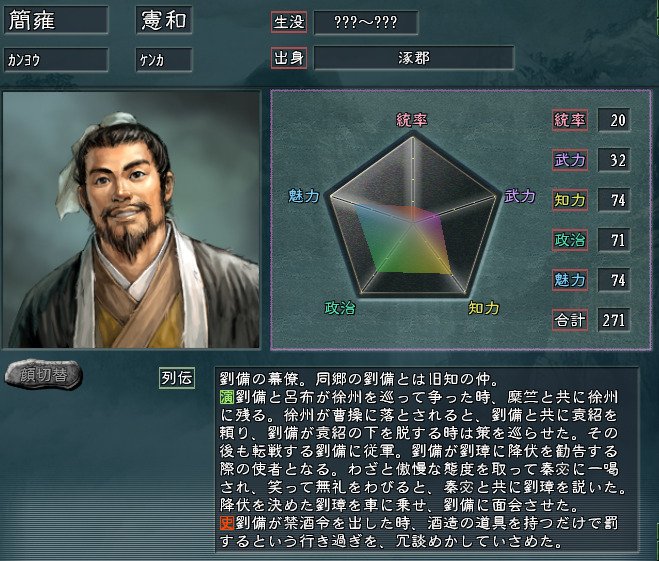Click the 出身 label box
This screenshot has width=659, height=561.
click(289, 58)
